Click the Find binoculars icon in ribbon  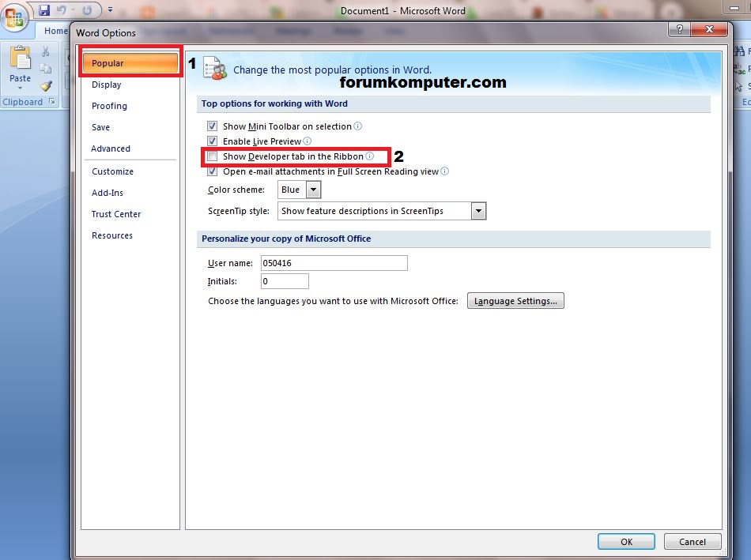tap(739, 51)
